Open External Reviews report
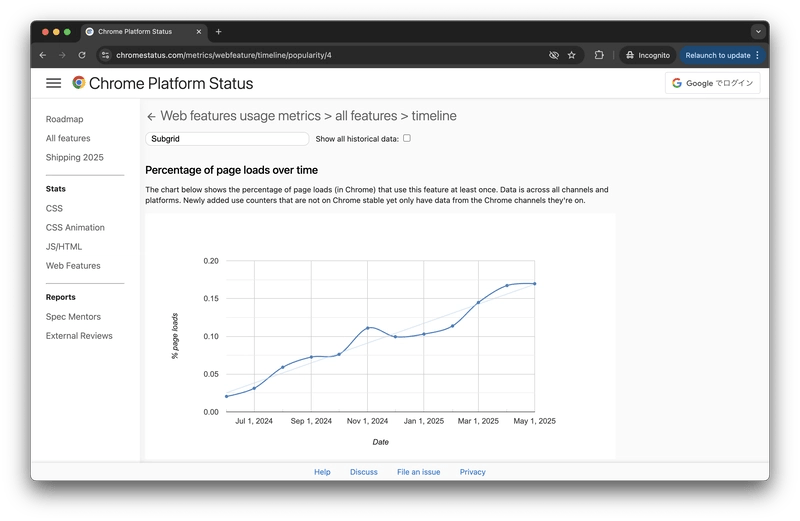This screenshot has width=800, height=521. (79, 336)
